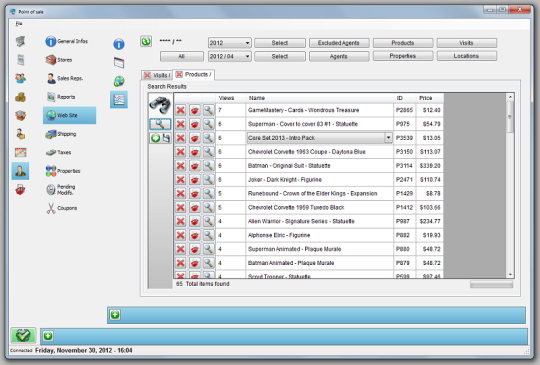Click the globe icon in the sub-toolbar
The image size is (540, 365).
[x=119, y=81]
